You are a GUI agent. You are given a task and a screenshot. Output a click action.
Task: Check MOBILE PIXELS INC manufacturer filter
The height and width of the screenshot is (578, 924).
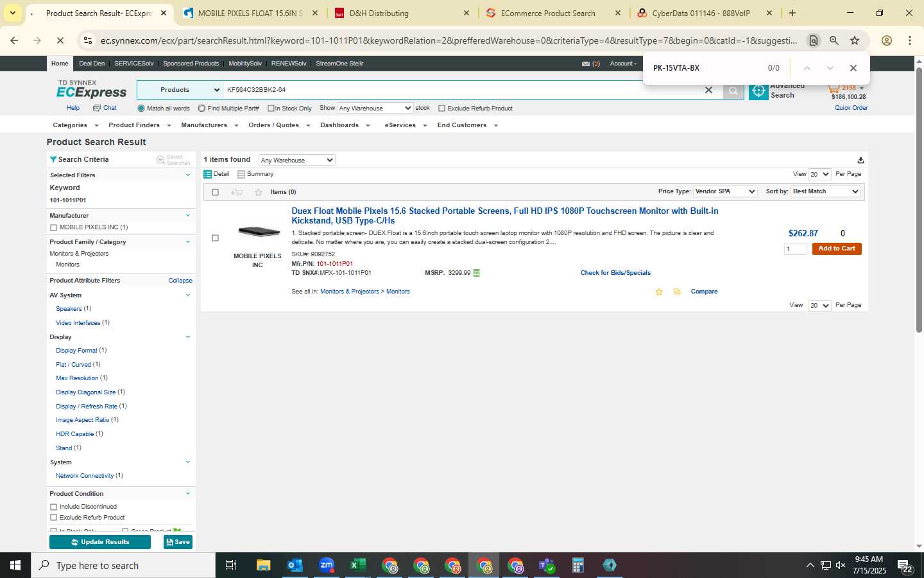(53, 227)
